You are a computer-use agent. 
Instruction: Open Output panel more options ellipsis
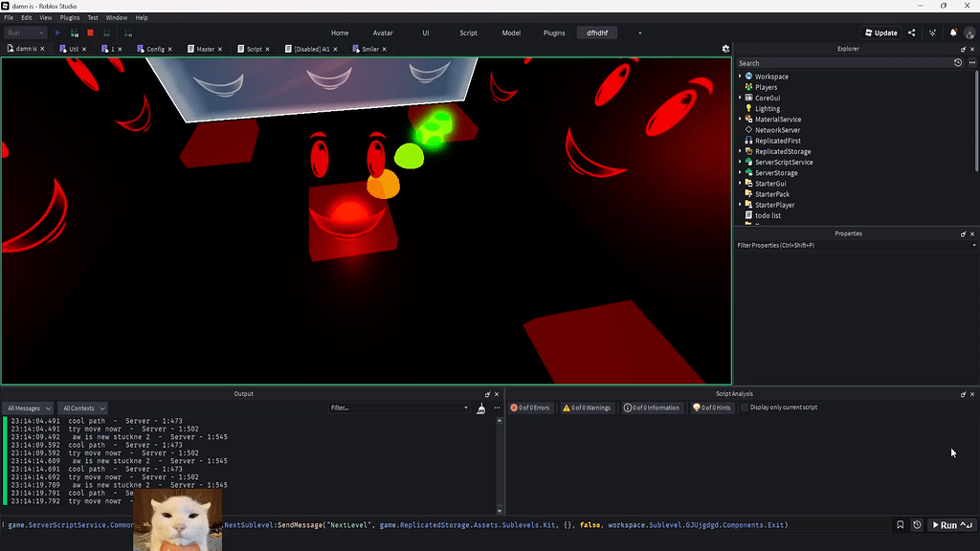(497, 408)
